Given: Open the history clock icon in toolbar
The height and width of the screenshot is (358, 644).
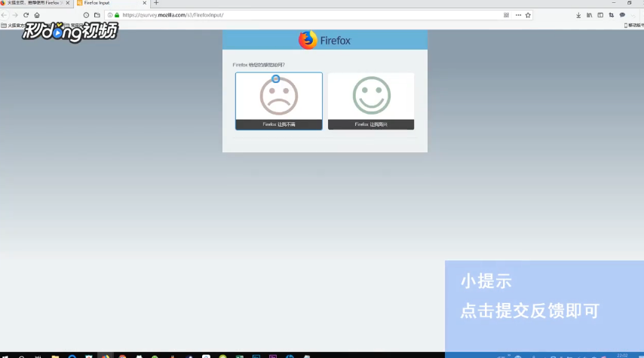Looking at the screenshot, I should (x=86, y=15).
